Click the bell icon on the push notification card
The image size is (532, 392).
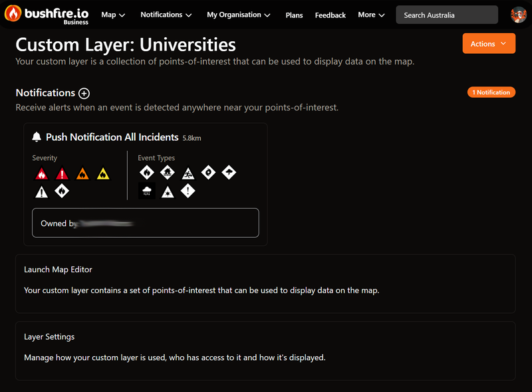pos(37,137)
